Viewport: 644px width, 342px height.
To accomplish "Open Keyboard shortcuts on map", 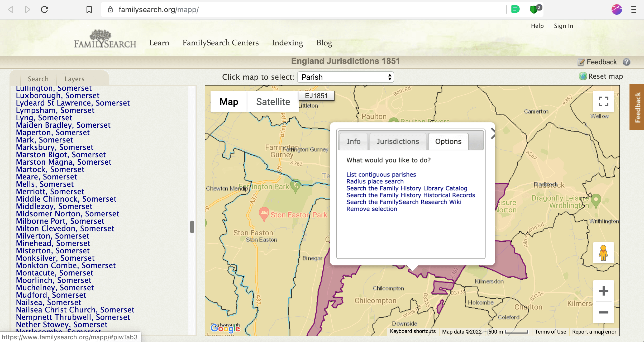I will pyautogui.click(x=413, y=331).
